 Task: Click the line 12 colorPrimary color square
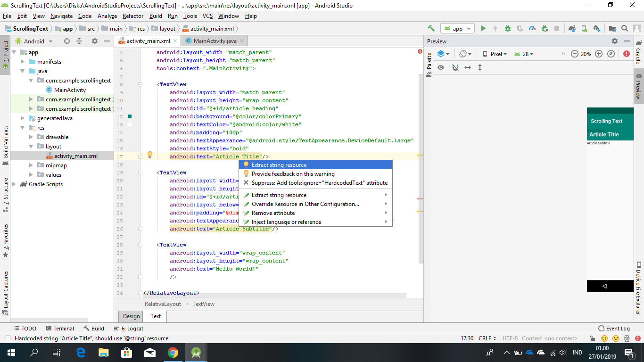pos(129,116)
